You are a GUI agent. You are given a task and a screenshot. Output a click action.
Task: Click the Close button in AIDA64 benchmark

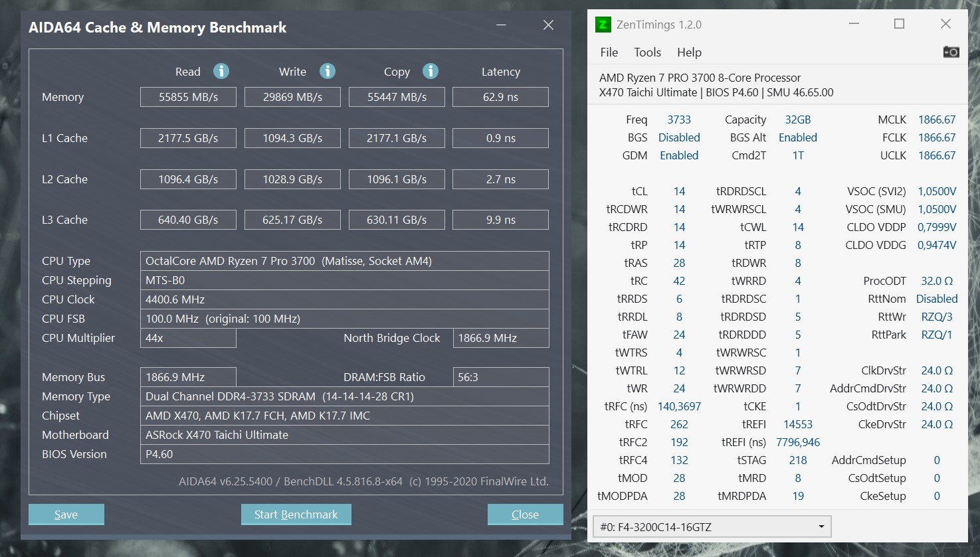click(x=525, y=515)
